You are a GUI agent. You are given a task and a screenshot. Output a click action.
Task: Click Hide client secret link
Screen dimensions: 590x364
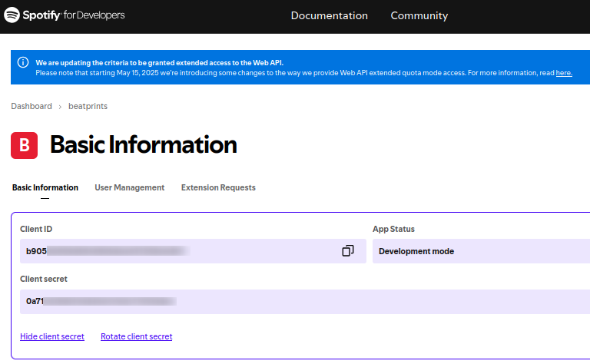pyautogui.click(x=52, y=336)
